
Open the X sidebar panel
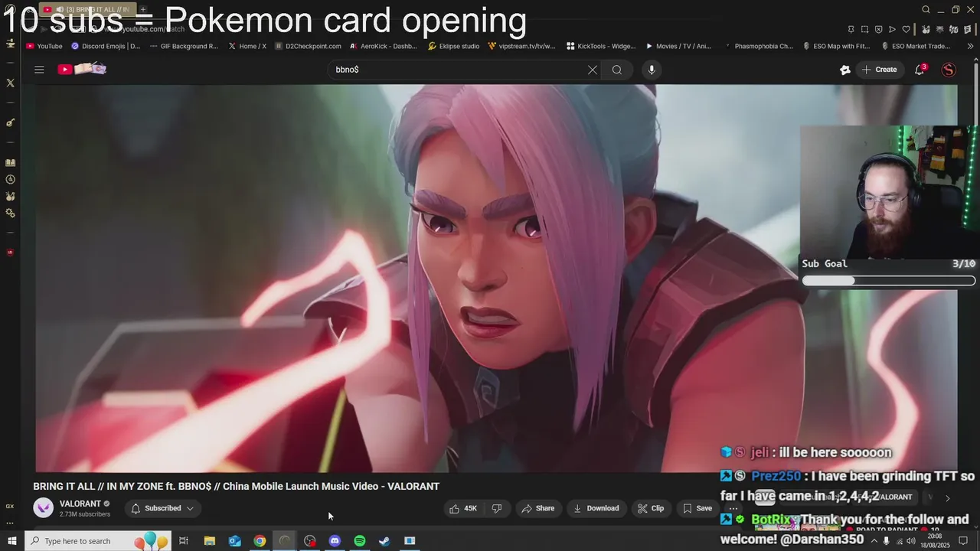pyautogui.click(x=10, y=83)
